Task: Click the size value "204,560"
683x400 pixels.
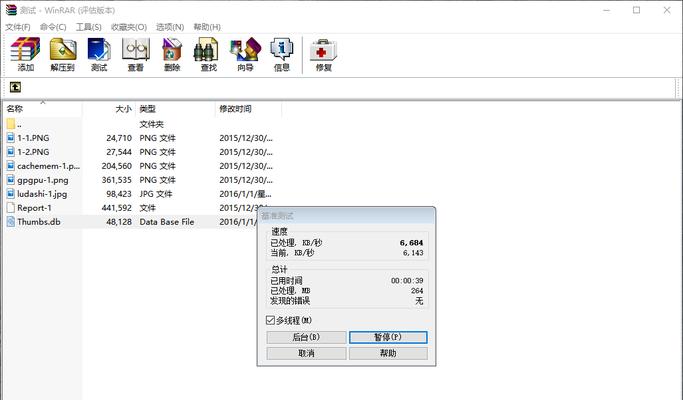Action: tap(116, 166)
